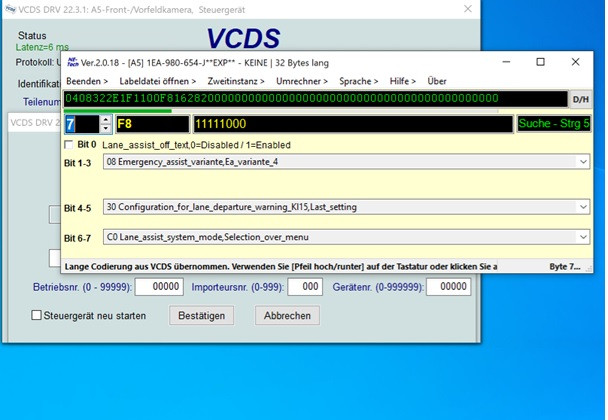Click the Gerätenr. field in VCDS
608x420 pixels.
point(449,287)
